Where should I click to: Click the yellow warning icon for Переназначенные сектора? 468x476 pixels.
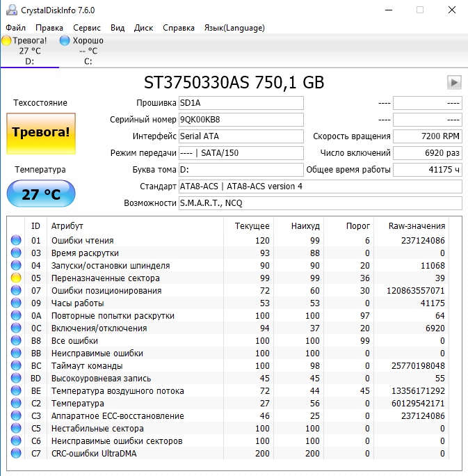(16, 278)
